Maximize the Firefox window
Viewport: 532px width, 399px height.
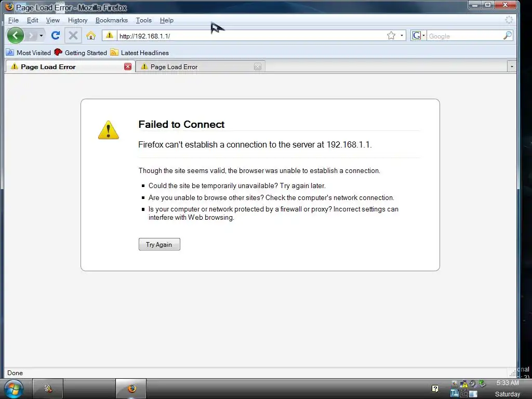coord(488,5)
